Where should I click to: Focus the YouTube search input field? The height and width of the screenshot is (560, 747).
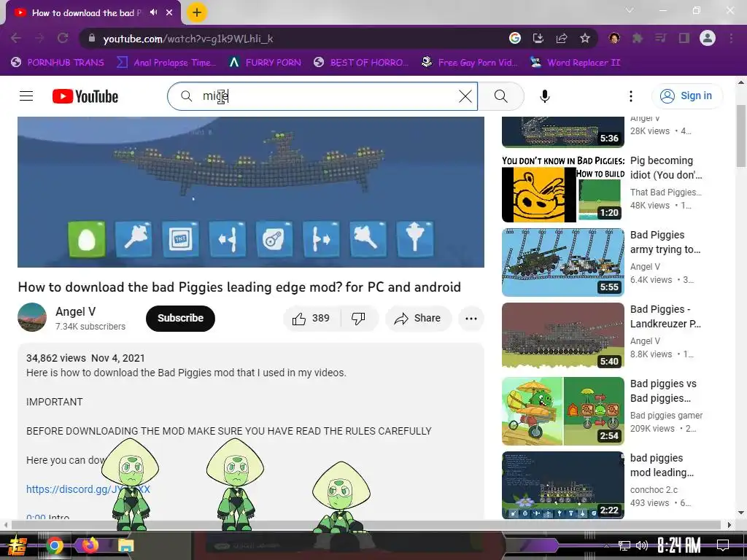click(322, 96)
